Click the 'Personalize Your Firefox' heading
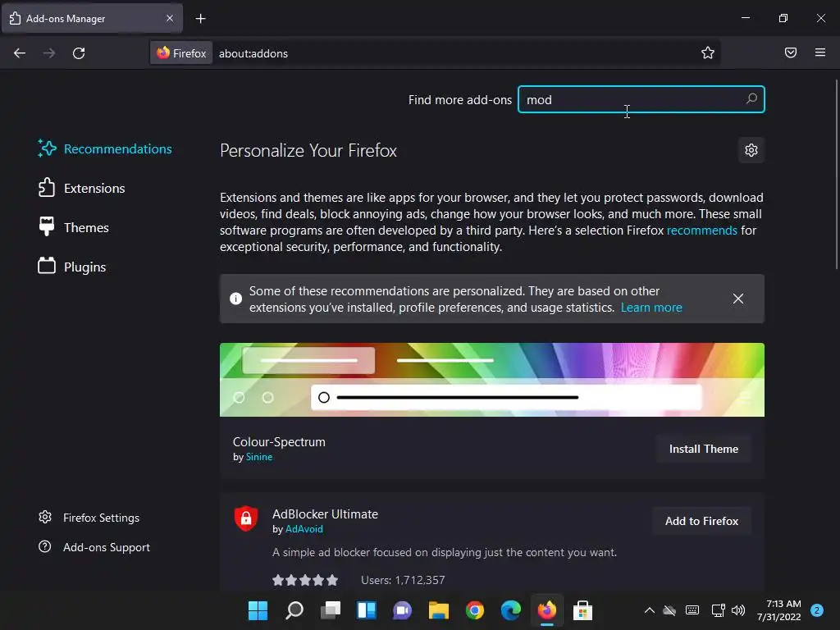840x630 pixels. 308,151
